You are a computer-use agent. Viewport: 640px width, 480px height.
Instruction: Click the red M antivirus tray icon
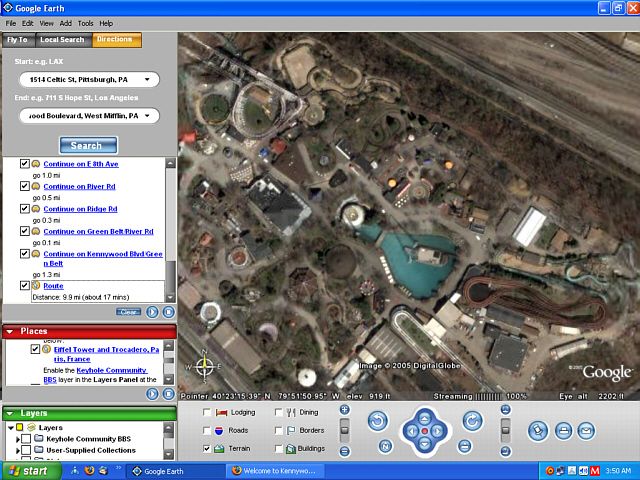(595, 471)
